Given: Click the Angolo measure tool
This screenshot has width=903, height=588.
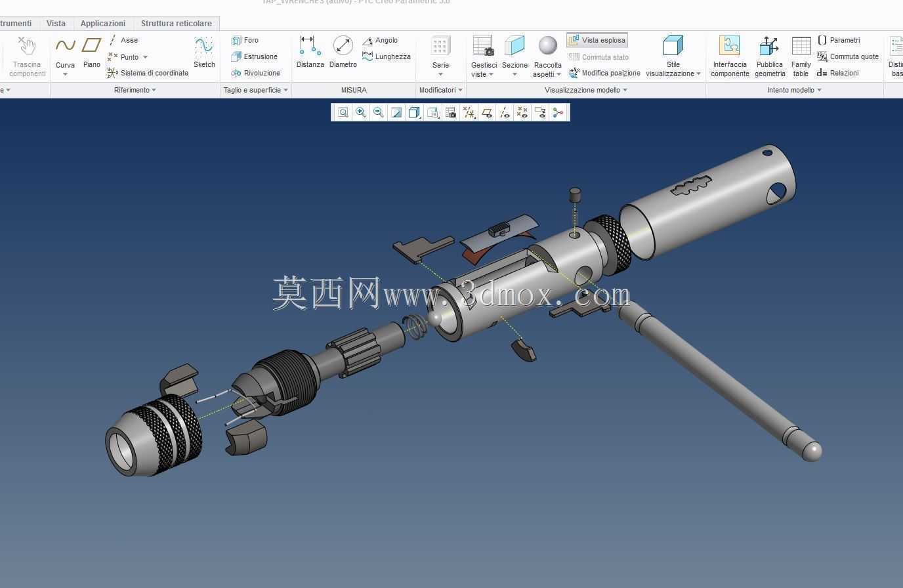Looking at the screenshot, I should tap(380, 40).
